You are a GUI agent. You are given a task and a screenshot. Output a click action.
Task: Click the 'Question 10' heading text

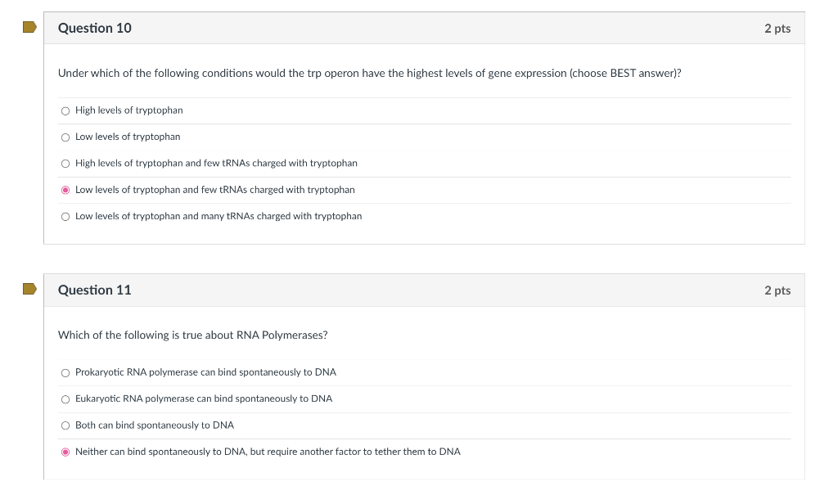click(95, 28)
